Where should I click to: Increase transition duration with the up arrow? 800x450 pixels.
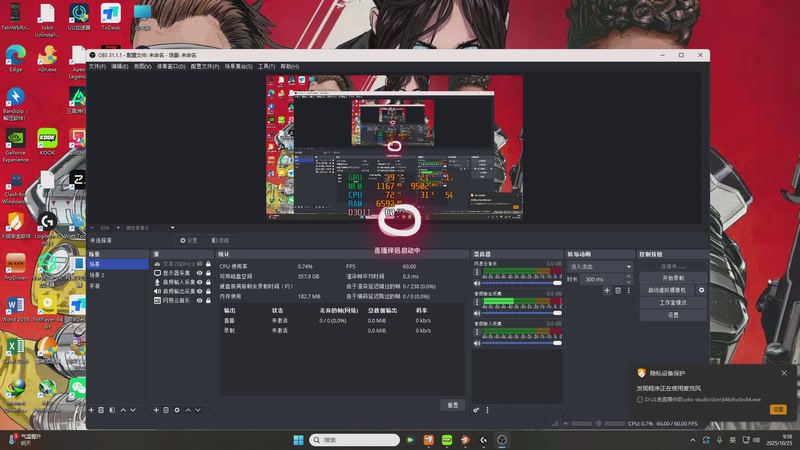629,277
